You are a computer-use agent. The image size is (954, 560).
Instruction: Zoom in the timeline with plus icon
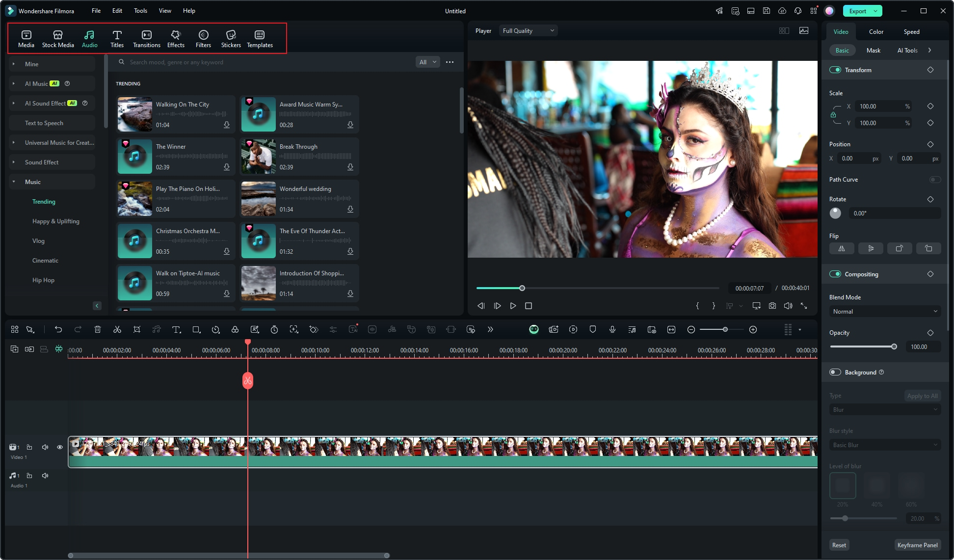[x=753, y=329]
